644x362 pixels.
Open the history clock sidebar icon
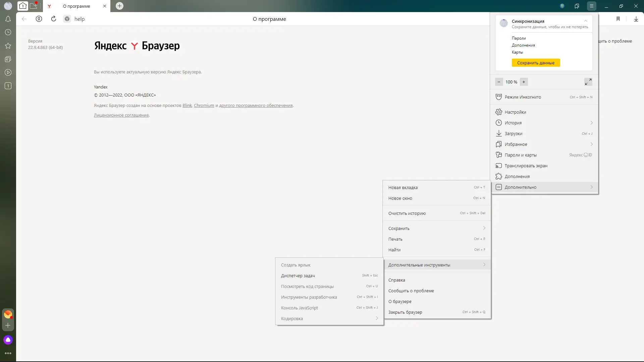point(8,33)
